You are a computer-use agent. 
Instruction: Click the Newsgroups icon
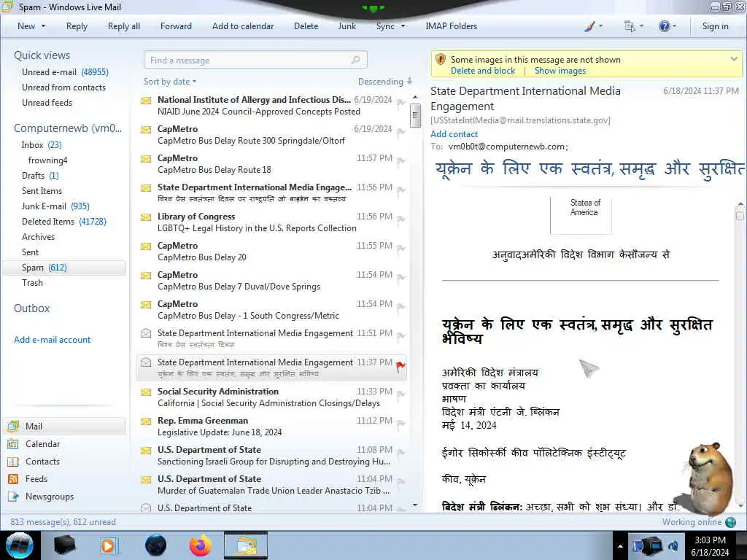point(13,497)
